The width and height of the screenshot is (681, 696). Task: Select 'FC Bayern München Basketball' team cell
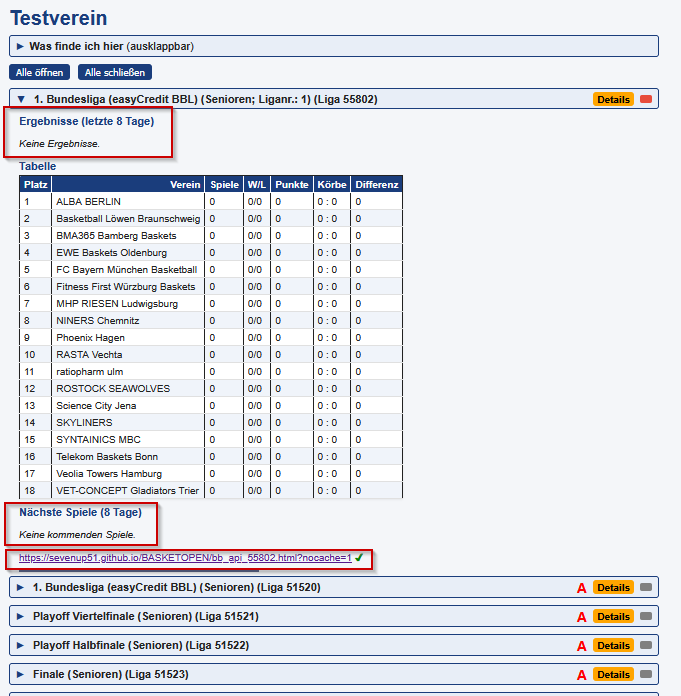pyautogui.click(x=128, y=269)
